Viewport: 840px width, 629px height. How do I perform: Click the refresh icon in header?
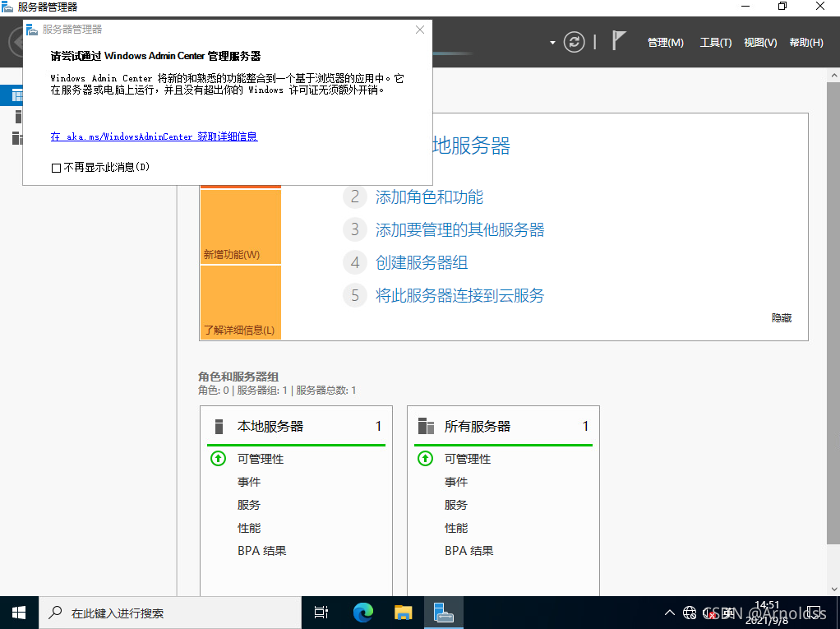click(575, 42)
